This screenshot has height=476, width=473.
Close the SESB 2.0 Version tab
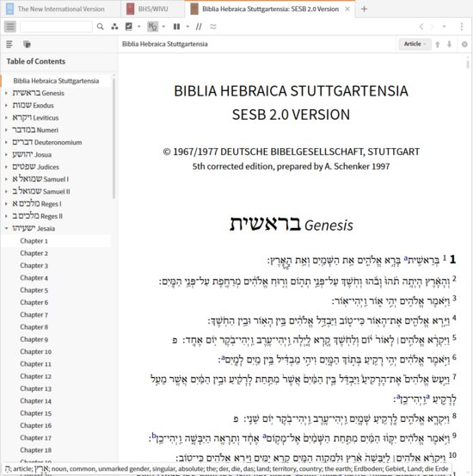click(x=347, y=9)
